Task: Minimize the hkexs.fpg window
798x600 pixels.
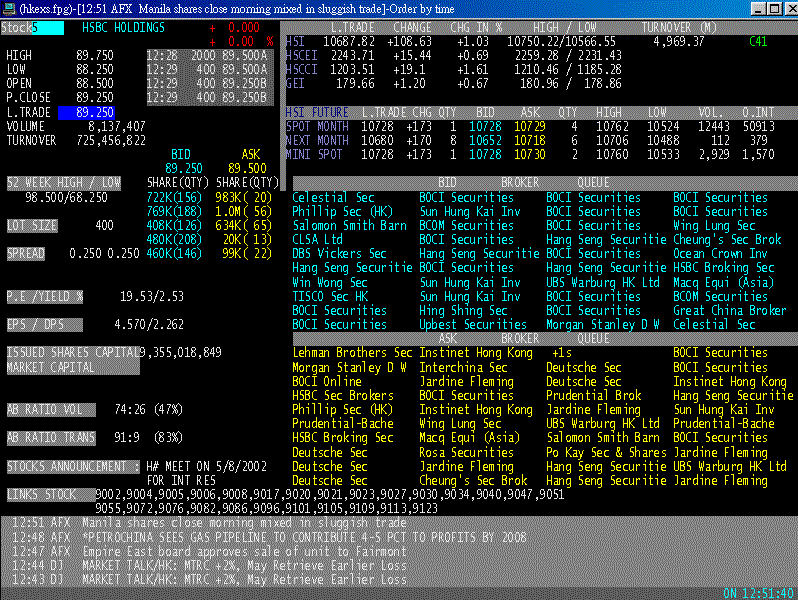Action: click(x=758, y=9)
